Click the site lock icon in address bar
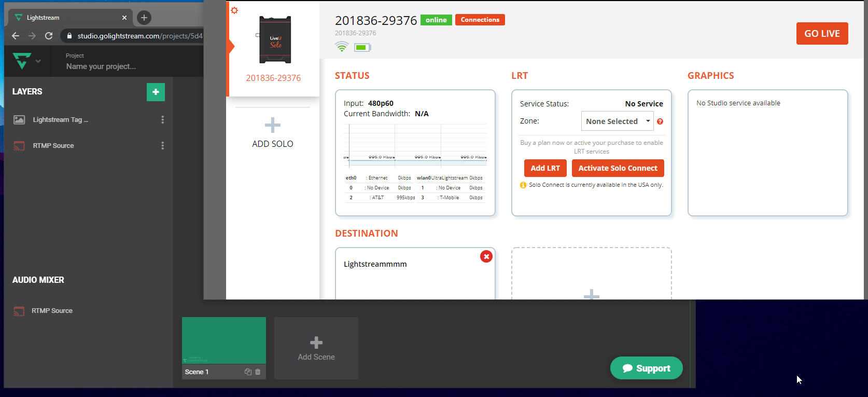 click(69, 36)
